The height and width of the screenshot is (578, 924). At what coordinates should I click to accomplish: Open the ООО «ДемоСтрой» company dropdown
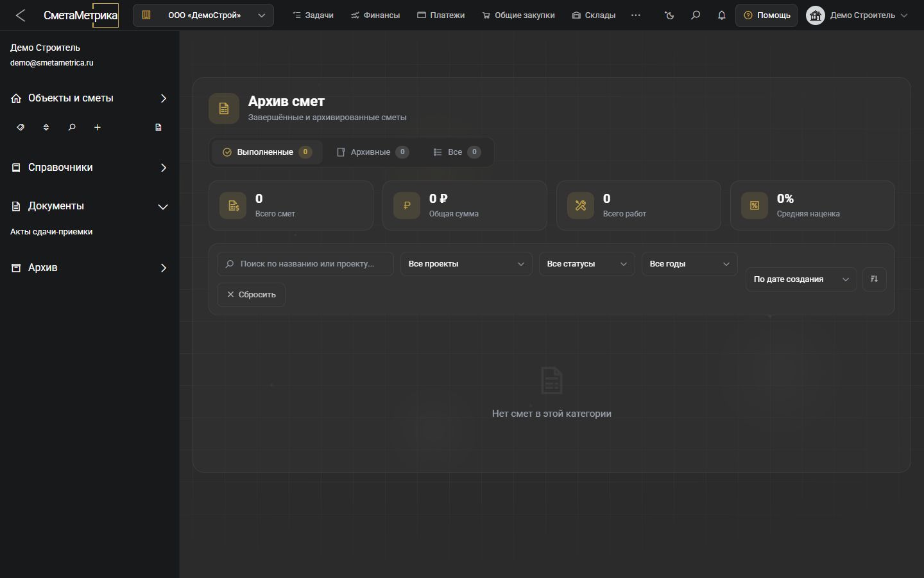203,15
